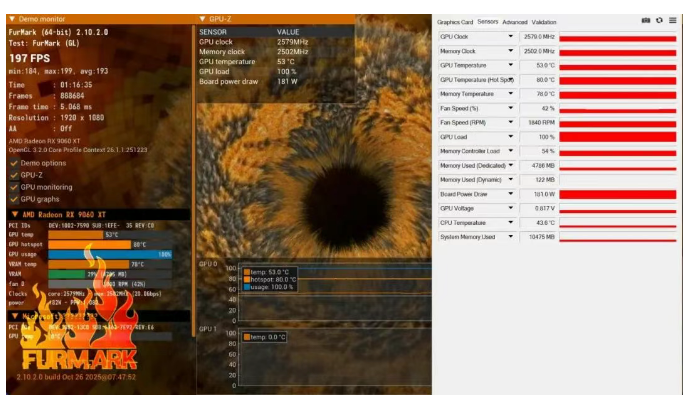687x406 pixels.
Task: Select the Validation tab
Action: [x=544, y=21]
